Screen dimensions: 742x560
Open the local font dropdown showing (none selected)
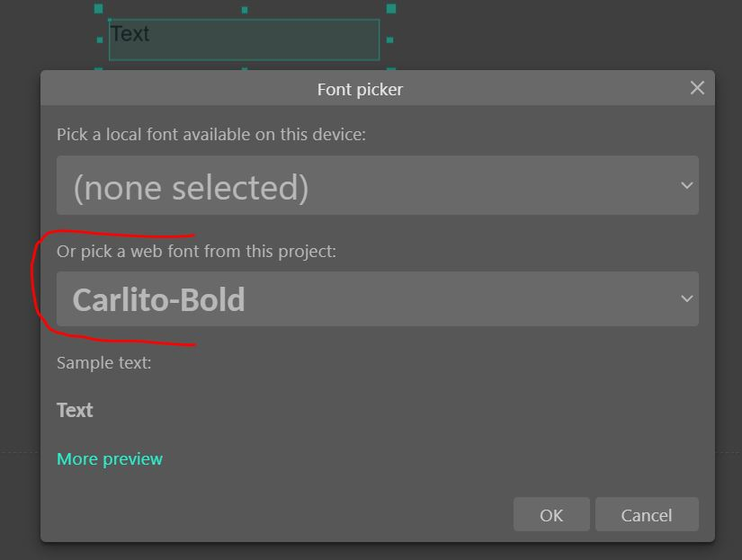click(378, 185)
